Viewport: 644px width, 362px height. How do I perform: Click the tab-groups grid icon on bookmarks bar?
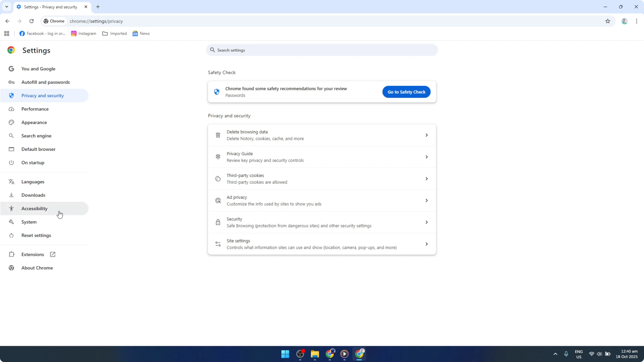[6, 33]
